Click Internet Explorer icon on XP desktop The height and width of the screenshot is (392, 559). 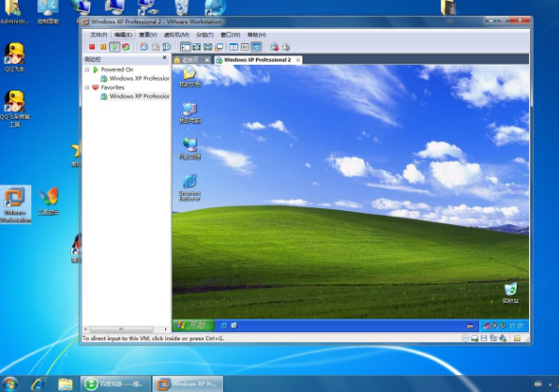pos(189,188)
